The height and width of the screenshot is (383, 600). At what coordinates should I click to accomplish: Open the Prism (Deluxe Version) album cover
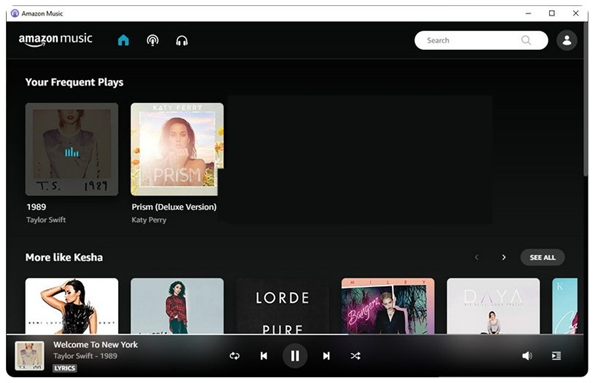tap(177, 149)
